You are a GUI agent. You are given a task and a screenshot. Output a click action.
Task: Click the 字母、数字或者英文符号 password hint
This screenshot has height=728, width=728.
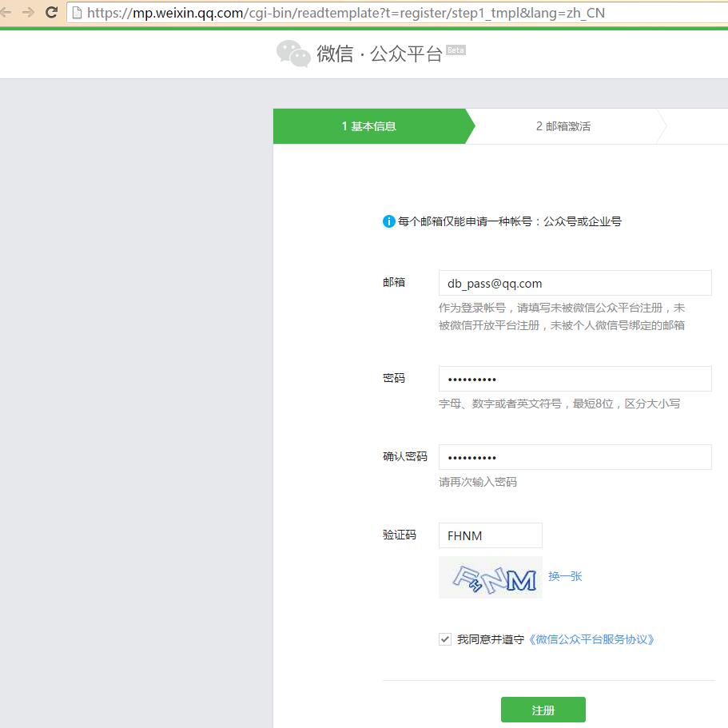tap(559, 404)
